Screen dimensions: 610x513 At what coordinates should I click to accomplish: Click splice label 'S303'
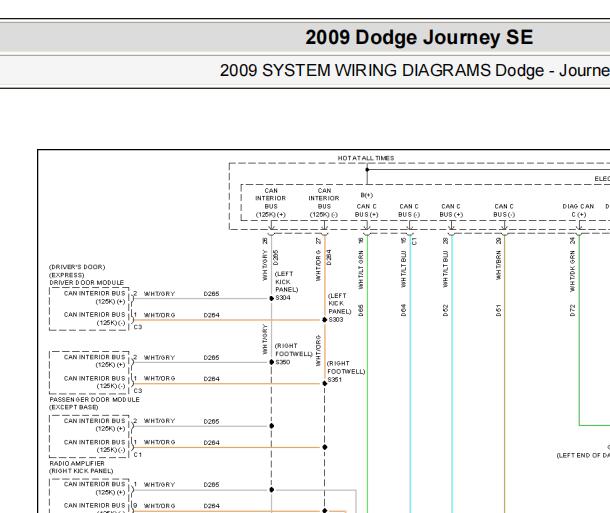336,319
